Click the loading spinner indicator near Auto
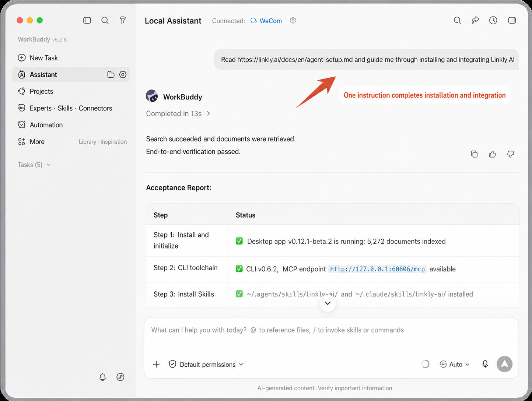The image size is (532, 401). click(425, 364)
